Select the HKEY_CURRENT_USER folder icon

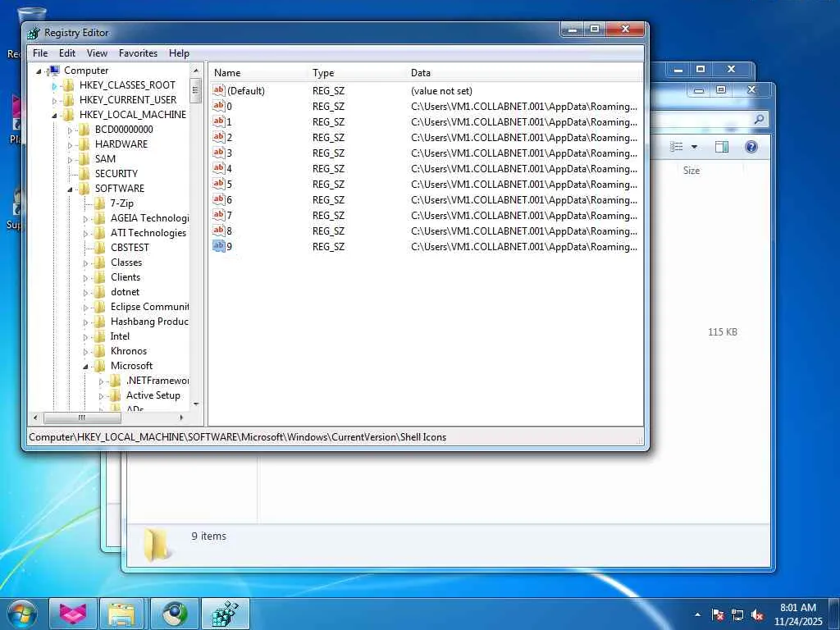pos(69,99)
